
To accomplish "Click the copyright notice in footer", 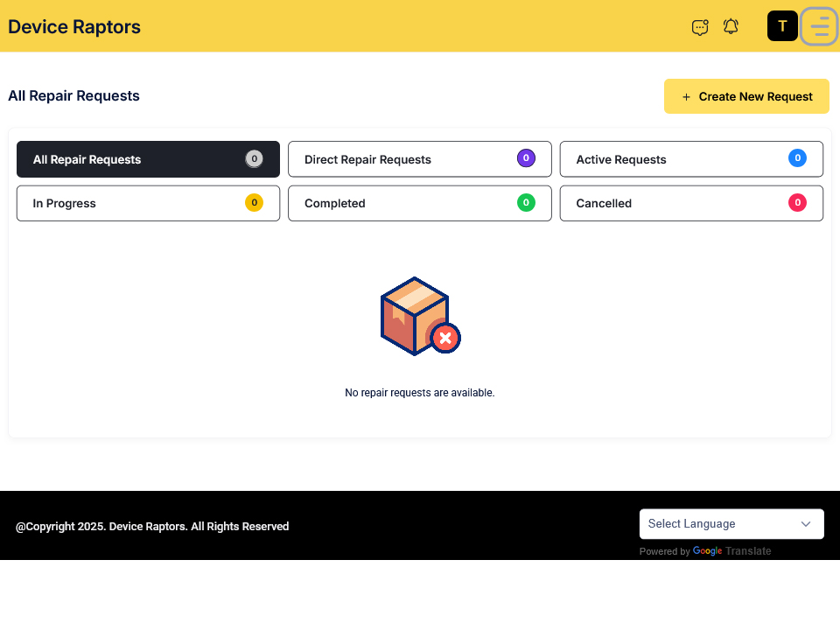I will point(152,527).
